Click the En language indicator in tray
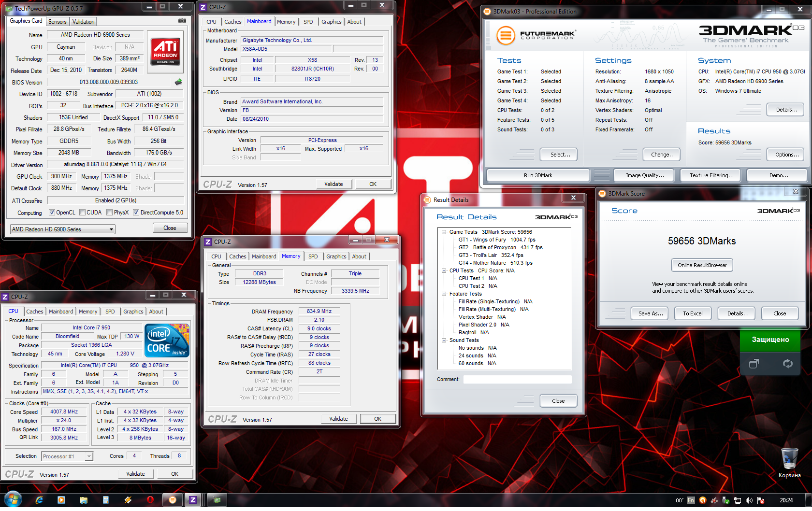812x511 pixels. click(x=691, y=500)
